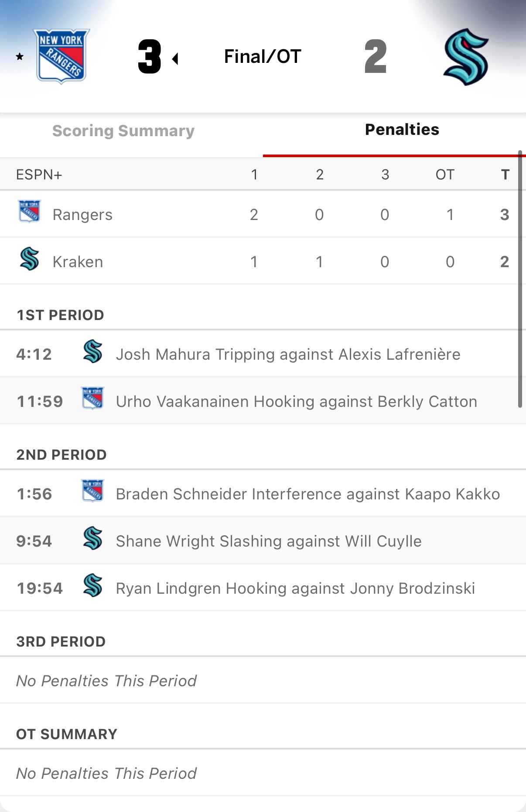Click the large New York Rangers header logo
526x812 pixels.
point(61,56)
